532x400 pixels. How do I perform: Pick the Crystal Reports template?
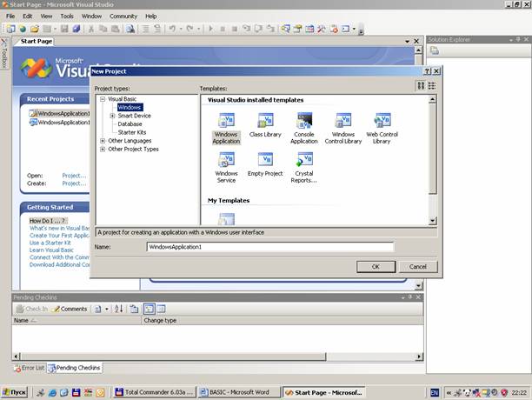304,168
